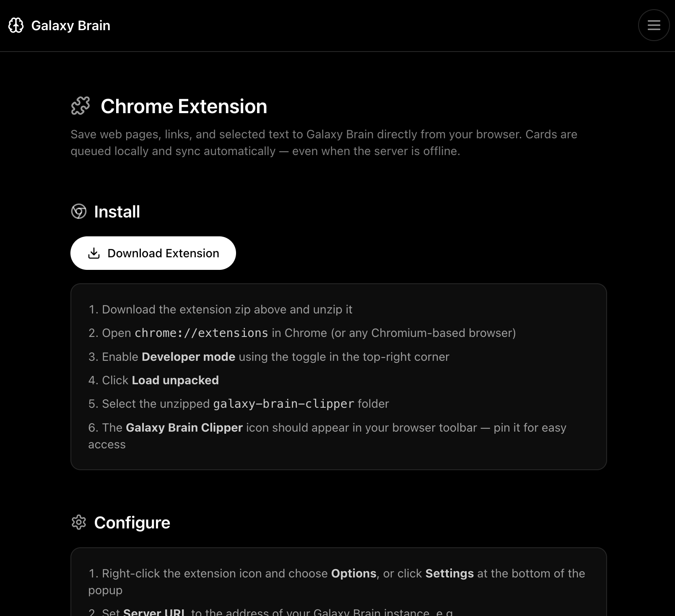
Task: Click the bold Galaxy Brain Clipper text
Action: tap(184, 427)
